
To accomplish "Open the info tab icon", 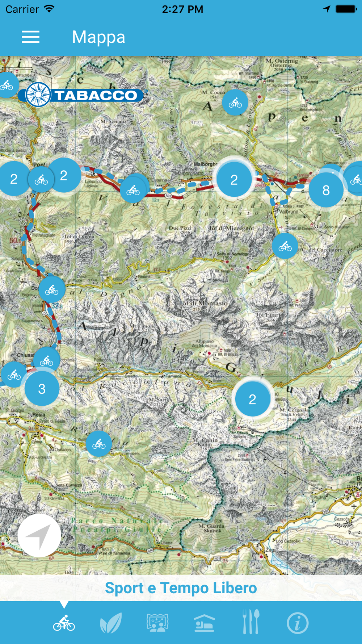I will click(x=298, y=623).
